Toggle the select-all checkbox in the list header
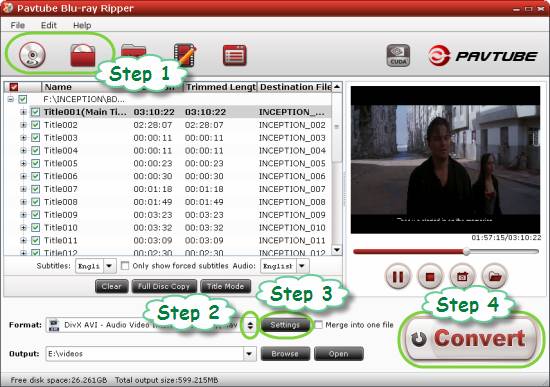The width and height of the screenshot is (550, 387). click(14, 87)
